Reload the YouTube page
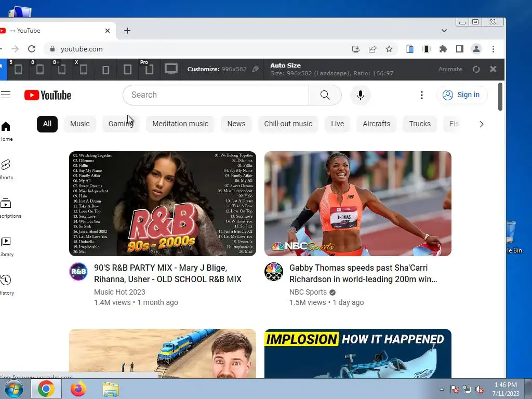 click(x=32, y=49)
